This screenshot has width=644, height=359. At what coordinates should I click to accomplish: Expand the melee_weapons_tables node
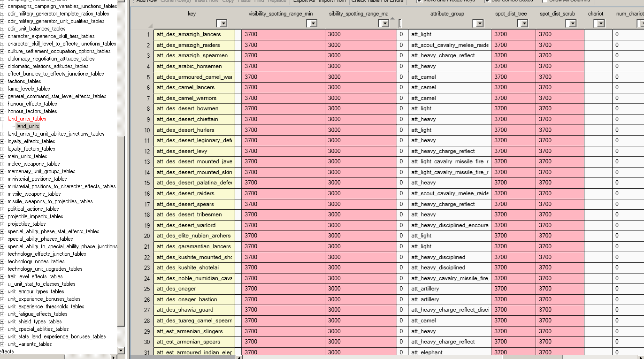point(3,164)
